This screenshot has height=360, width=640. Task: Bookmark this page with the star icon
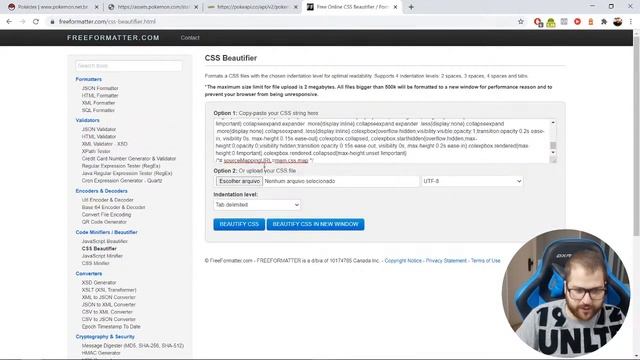(x=521, y=22)
